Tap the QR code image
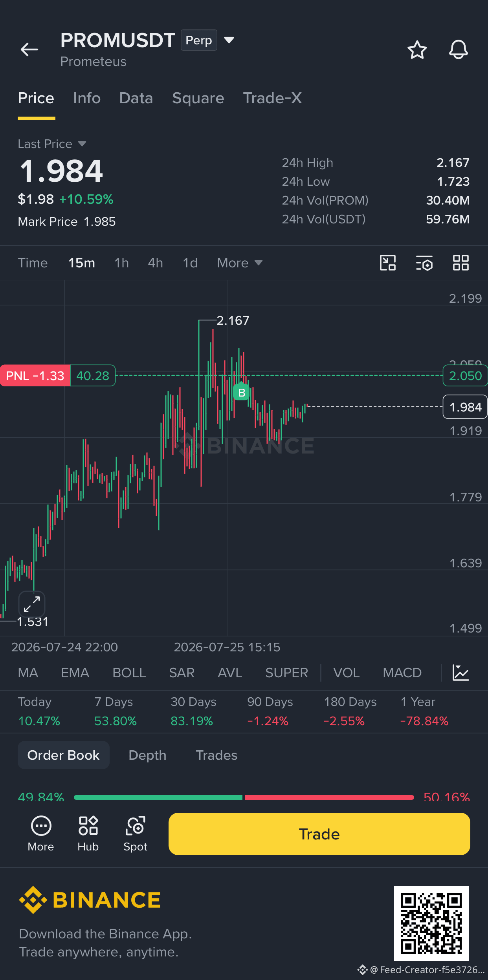Viewport: 488px width, 980px height. [x=431, y=923]
